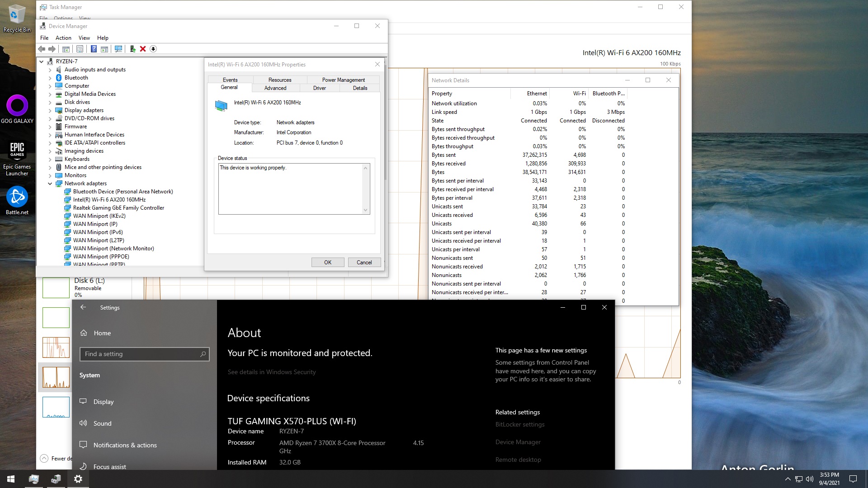Switch to the Resources tab
Image resolution: width=868 pixels, height=488 pixels.
[x=280, y=80]
